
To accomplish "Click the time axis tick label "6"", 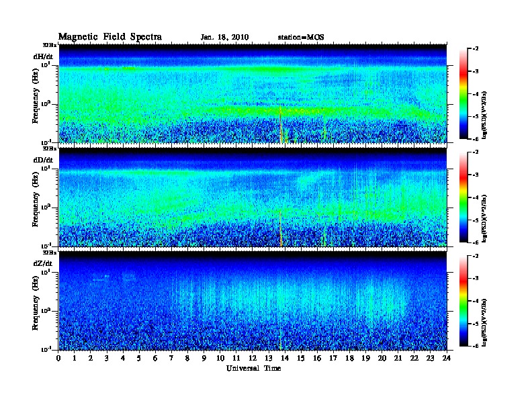I will pyautogui.click(x=156, y=359).
